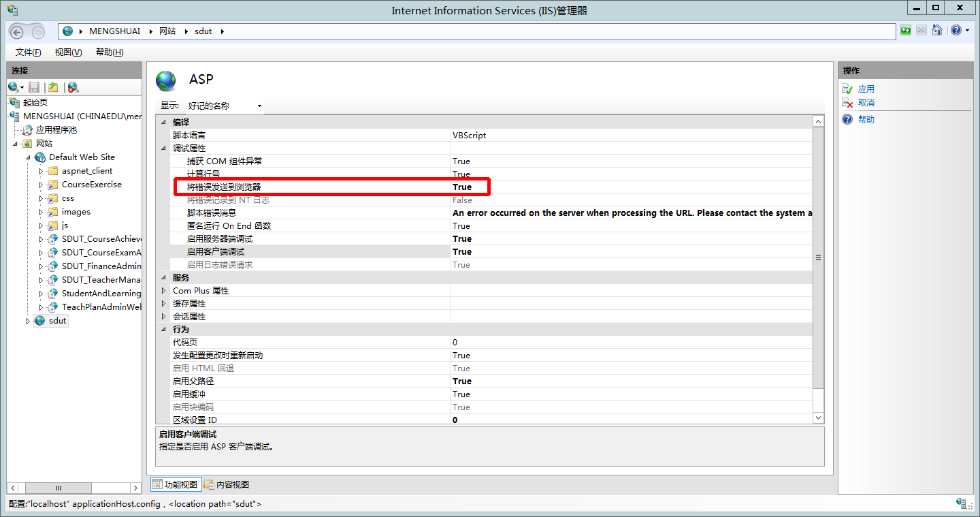The width and height of the screenshot is (980, 517).
Task: Expand 会话属性 group
Action: click(x=163, y=316)
